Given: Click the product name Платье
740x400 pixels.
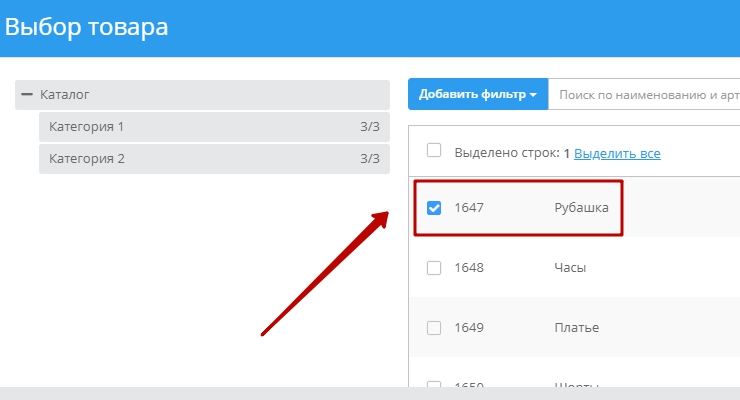Looking at the screenshot, I should (x=576, y=328).
